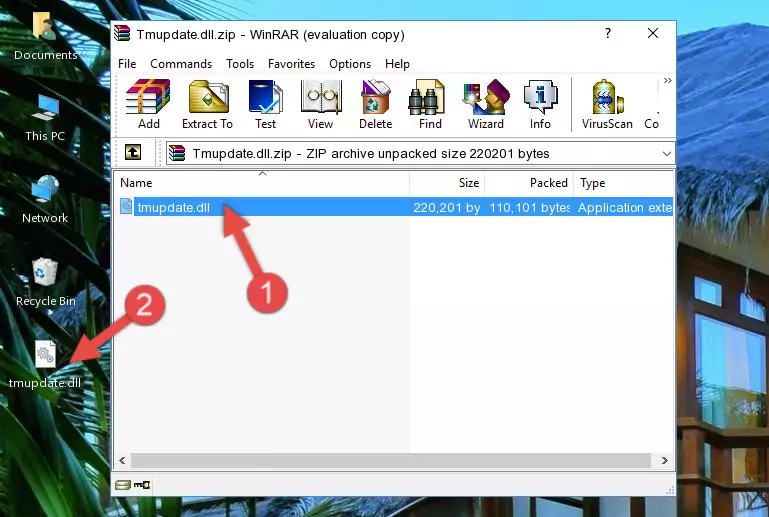Open the Favorites menu

291,64
